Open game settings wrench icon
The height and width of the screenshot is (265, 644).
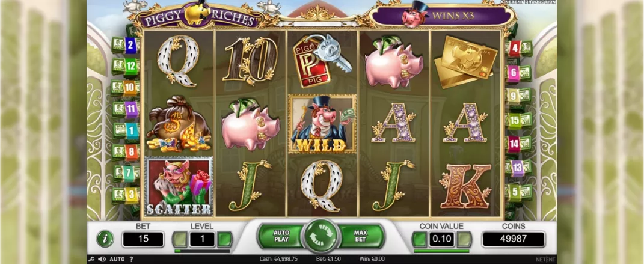click(x=91, y=259)
